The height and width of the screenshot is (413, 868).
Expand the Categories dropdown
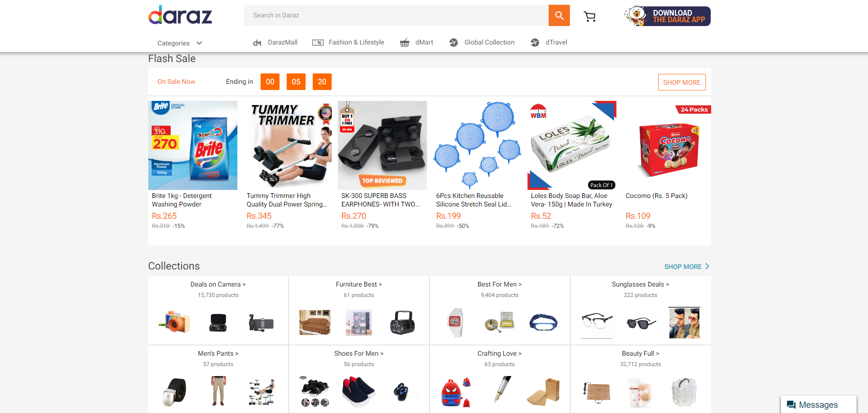[180, 43]
